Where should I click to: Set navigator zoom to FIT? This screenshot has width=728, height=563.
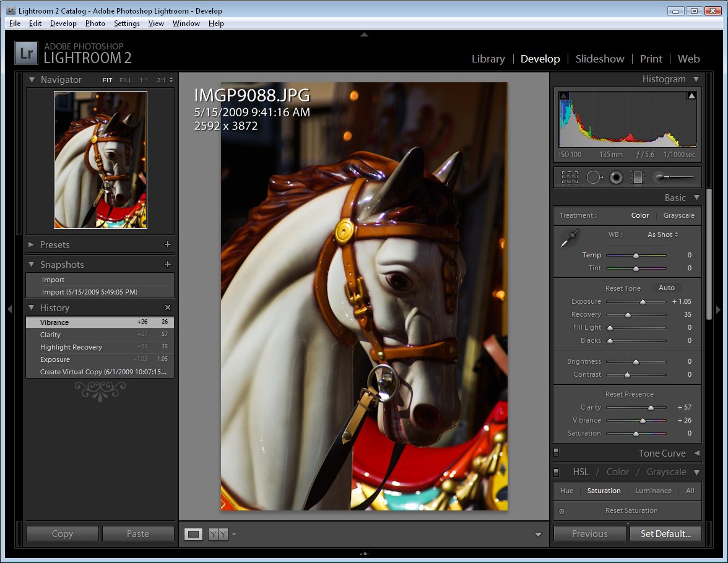point(107,80)
